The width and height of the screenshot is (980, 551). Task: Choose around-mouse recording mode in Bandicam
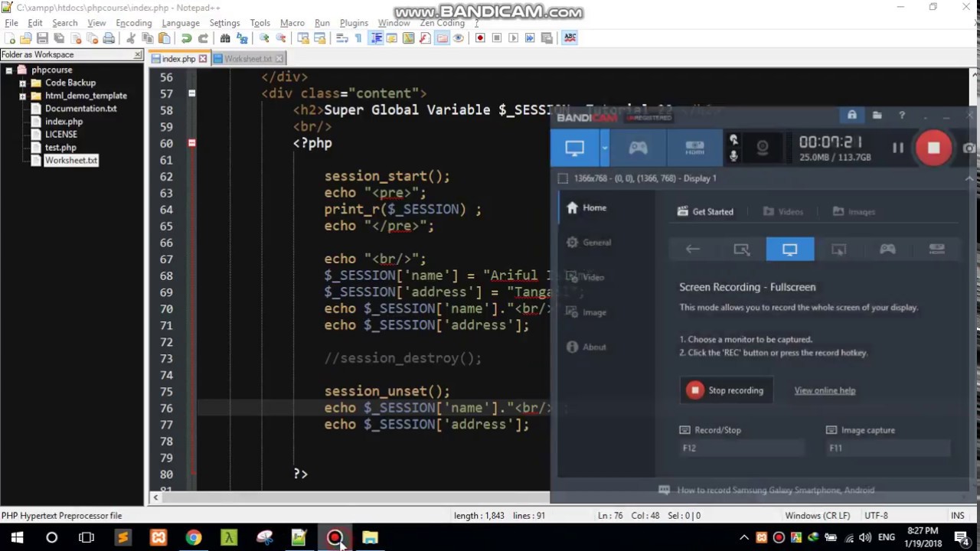tap(838, 249)
